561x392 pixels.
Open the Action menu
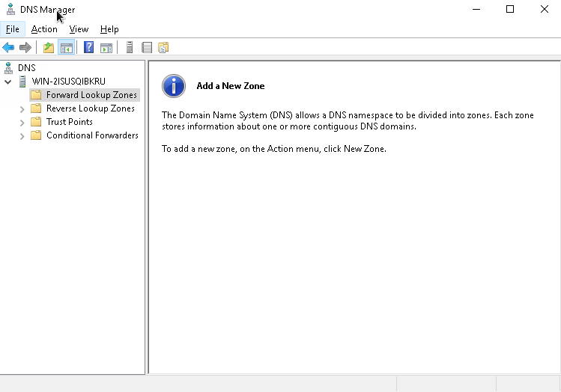click(44, 29)
